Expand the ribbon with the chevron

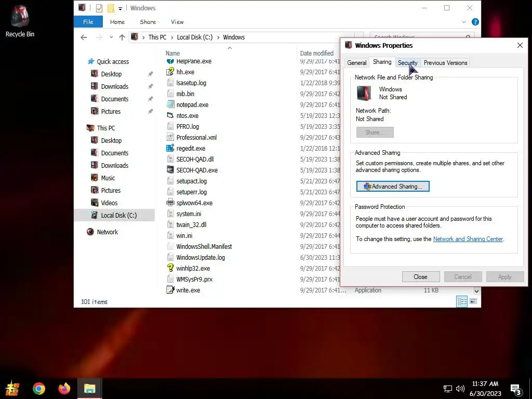click(464, 22)
